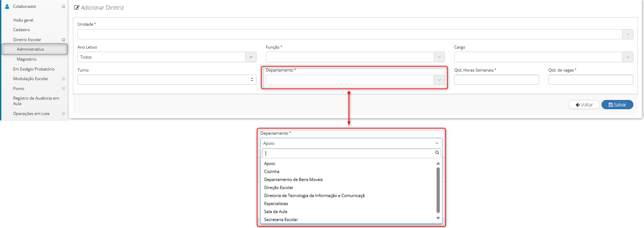Click the Modulação Escolar menu label

[31, 79]
